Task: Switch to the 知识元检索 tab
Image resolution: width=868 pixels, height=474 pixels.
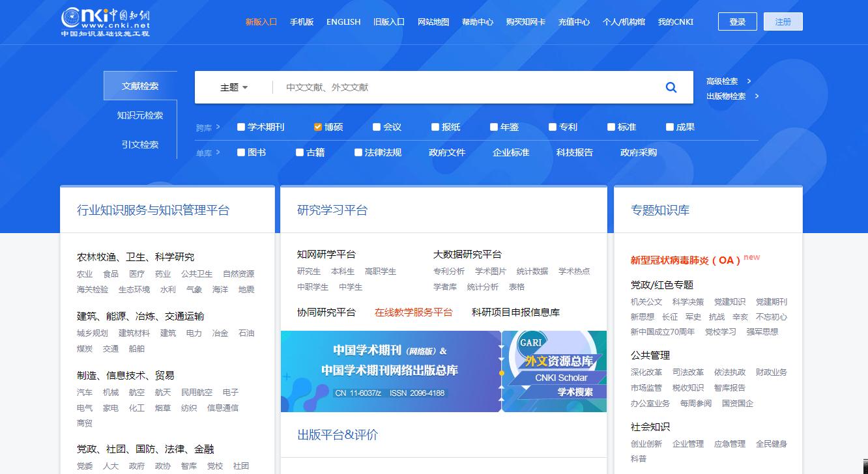Action: coord(140,115)
